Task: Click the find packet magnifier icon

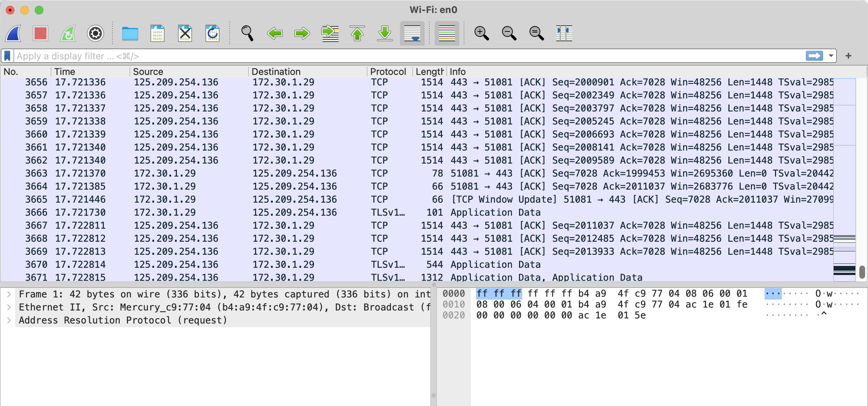Action: pyautogui.click(x=247, y=34)
